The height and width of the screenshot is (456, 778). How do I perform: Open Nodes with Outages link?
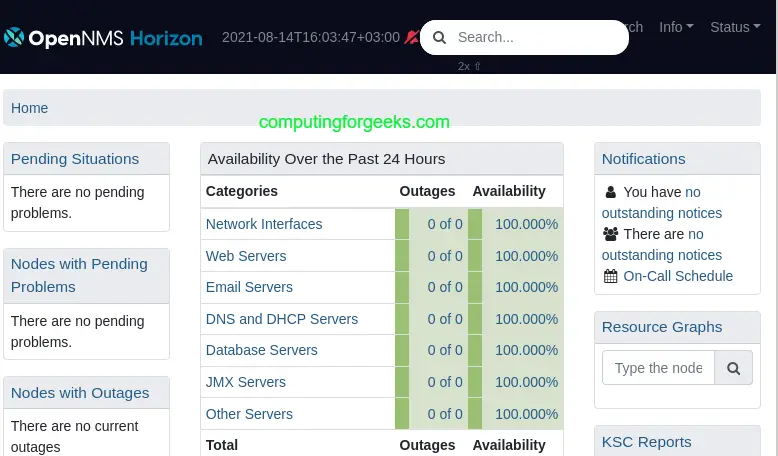80,393
